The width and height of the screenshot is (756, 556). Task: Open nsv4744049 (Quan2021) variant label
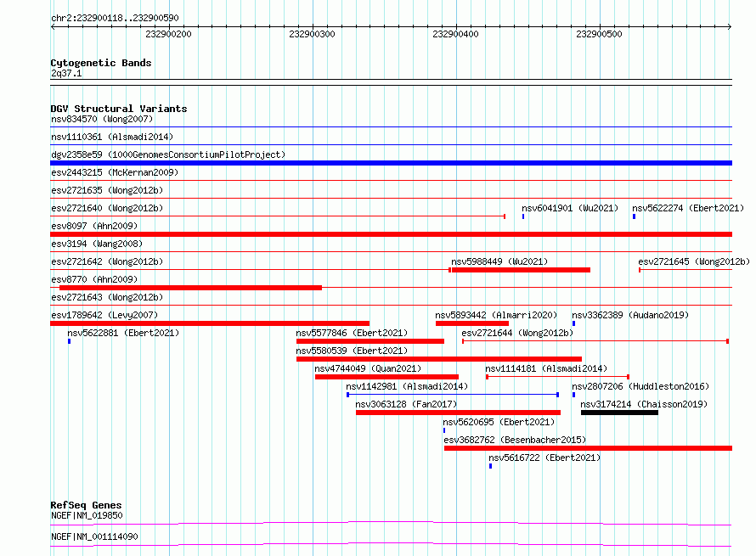coord(368,368)
